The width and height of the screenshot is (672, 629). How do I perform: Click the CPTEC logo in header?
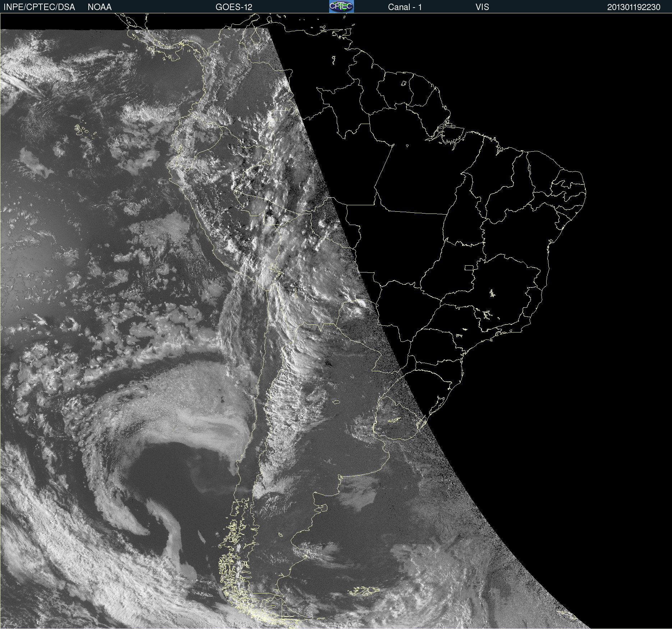click(341, 6)
